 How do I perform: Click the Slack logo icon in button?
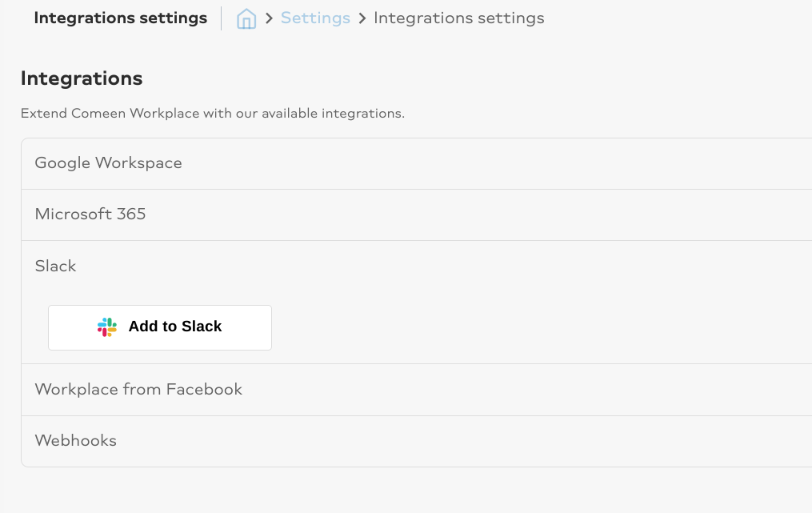pos(107,327)
